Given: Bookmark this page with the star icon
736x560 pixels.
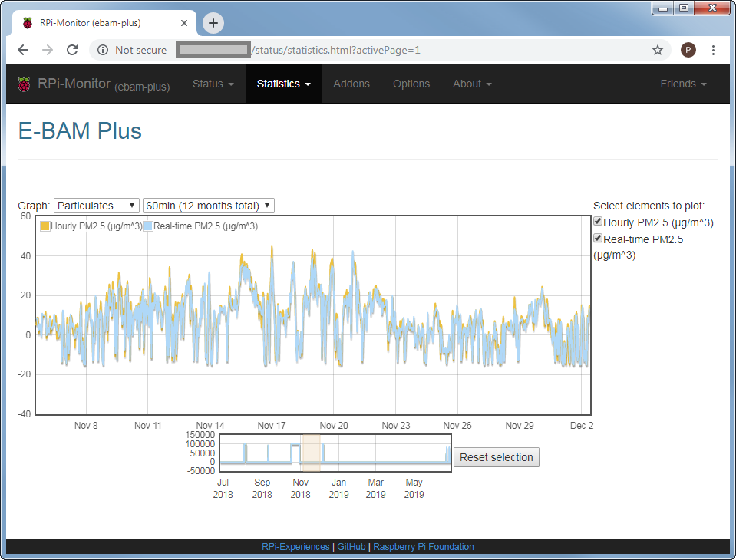Looking at the screenshot, I should tap(658, 50).
